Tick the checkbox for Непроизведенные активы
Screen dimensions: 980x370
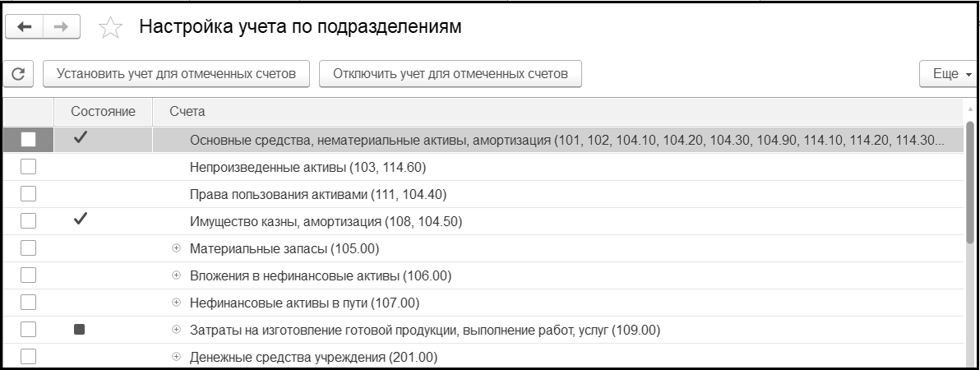pos(29,167)
